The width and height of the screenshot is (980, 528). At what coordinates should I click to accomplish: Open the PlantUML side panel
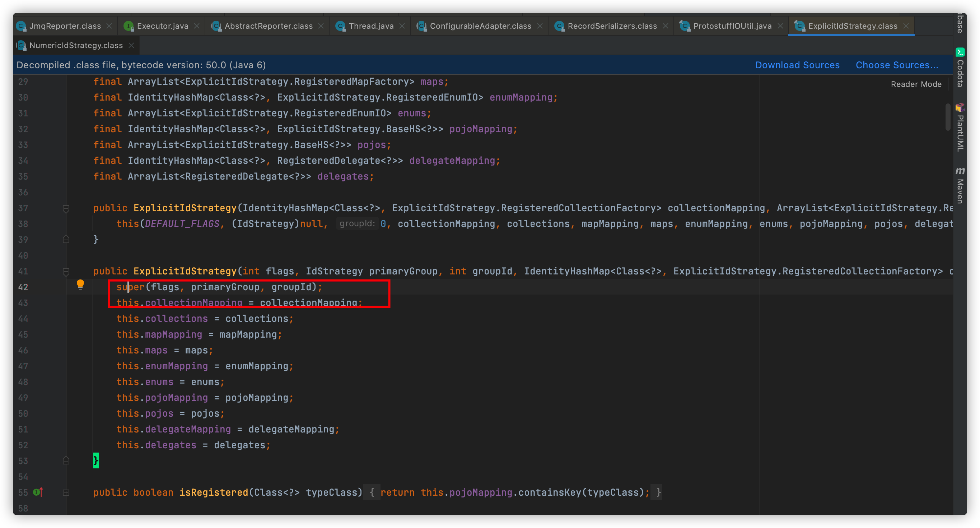(x=960, y=128)
